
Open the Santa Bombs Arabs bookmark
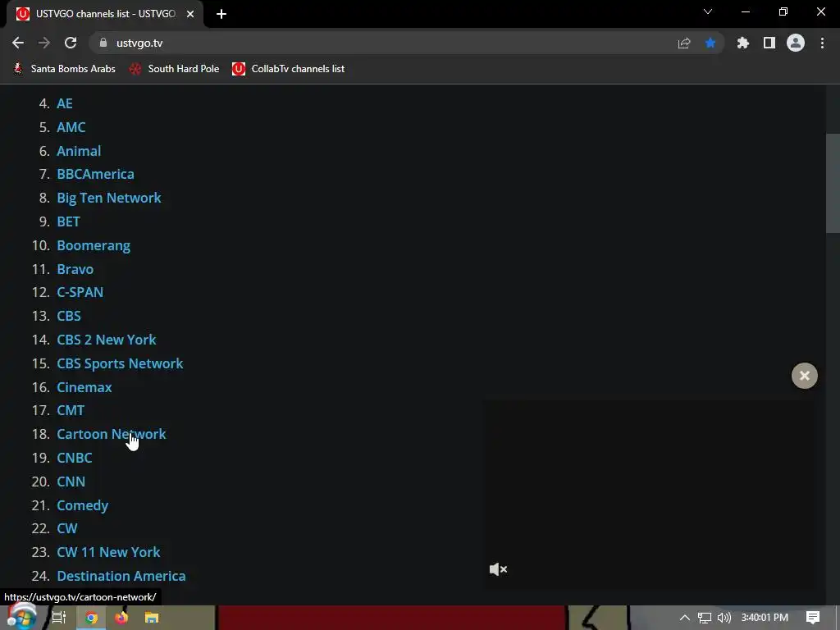[64, 69]
